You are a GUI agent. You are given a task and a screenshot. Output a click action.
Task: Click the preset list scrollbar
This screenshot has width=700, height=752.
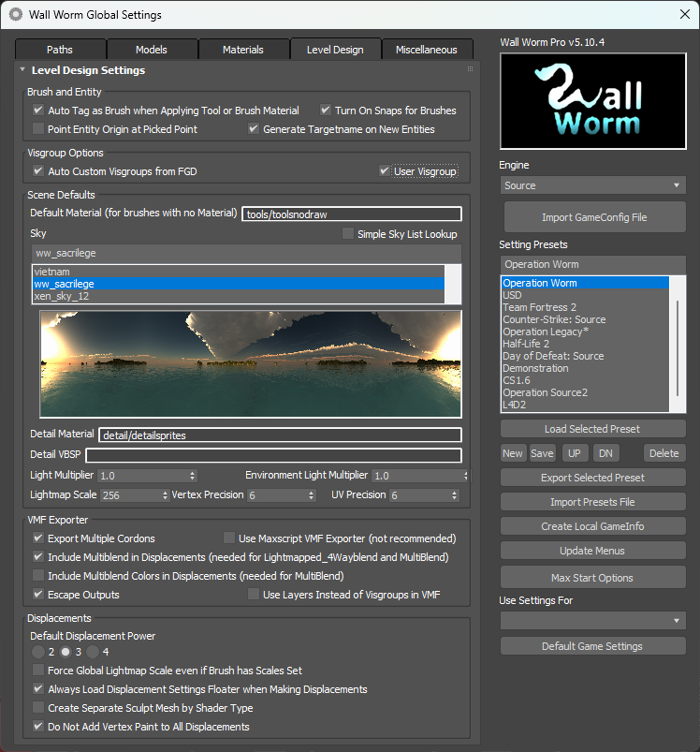677,347
